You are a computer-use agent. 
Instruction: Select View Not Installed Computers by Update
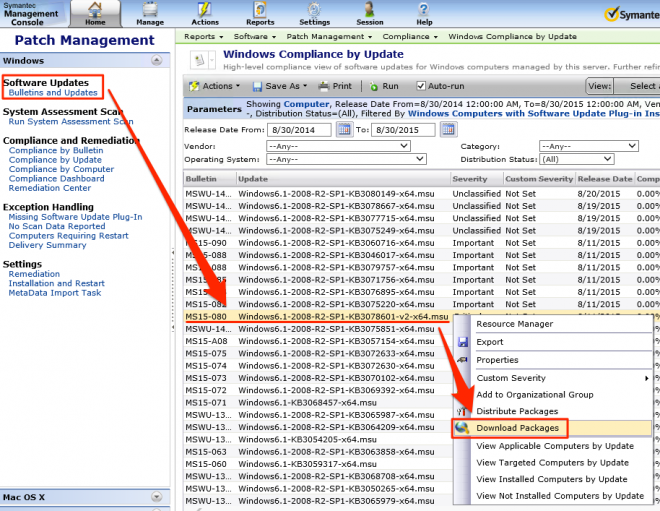560,496
